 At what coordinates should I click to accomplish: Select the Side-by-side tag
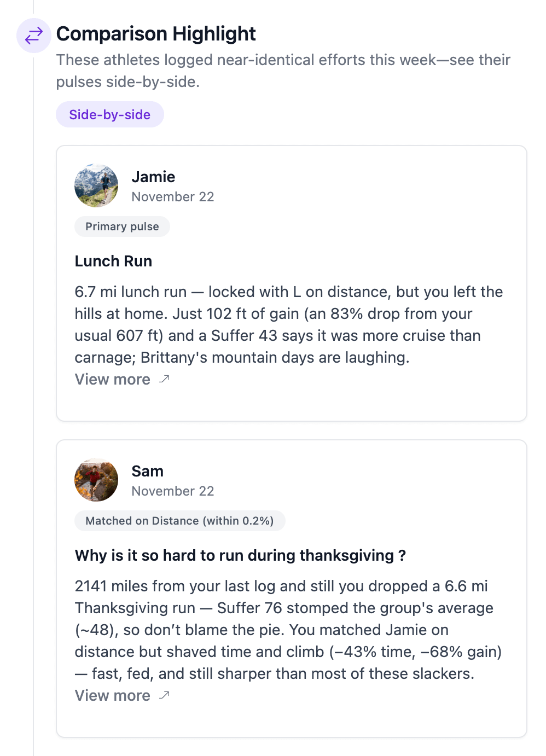tap(109, 114)
